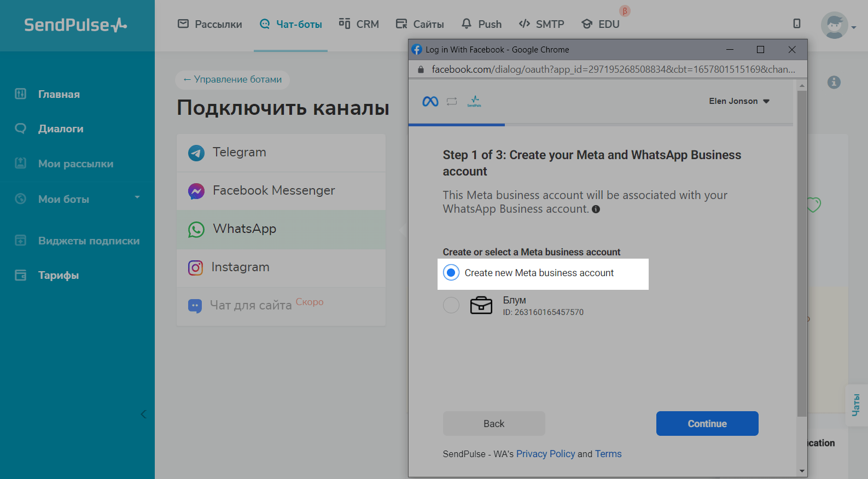Go to the Сайты section
The height and width of the screenshot is (479, 868).
coord(420,24)
